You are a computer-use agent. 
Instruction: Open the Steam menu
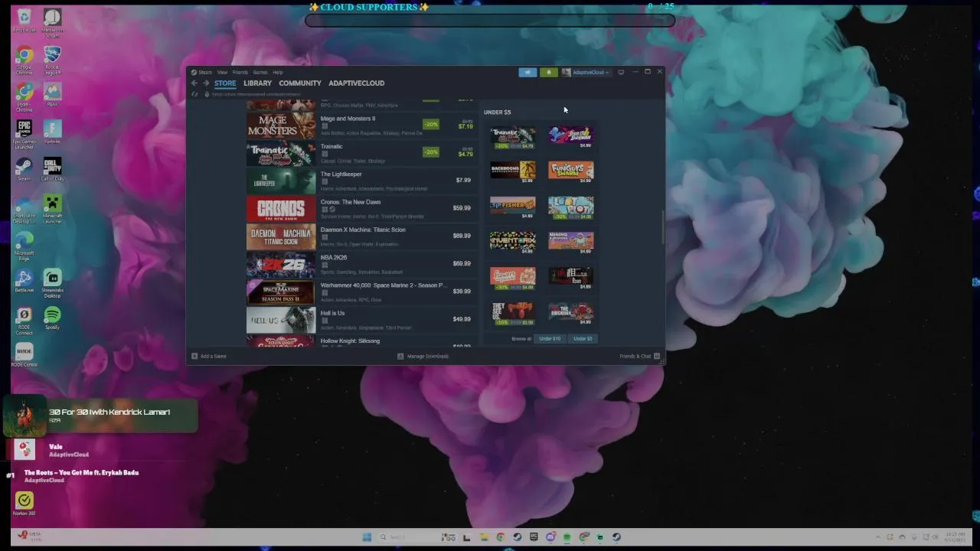pos(205,72)
